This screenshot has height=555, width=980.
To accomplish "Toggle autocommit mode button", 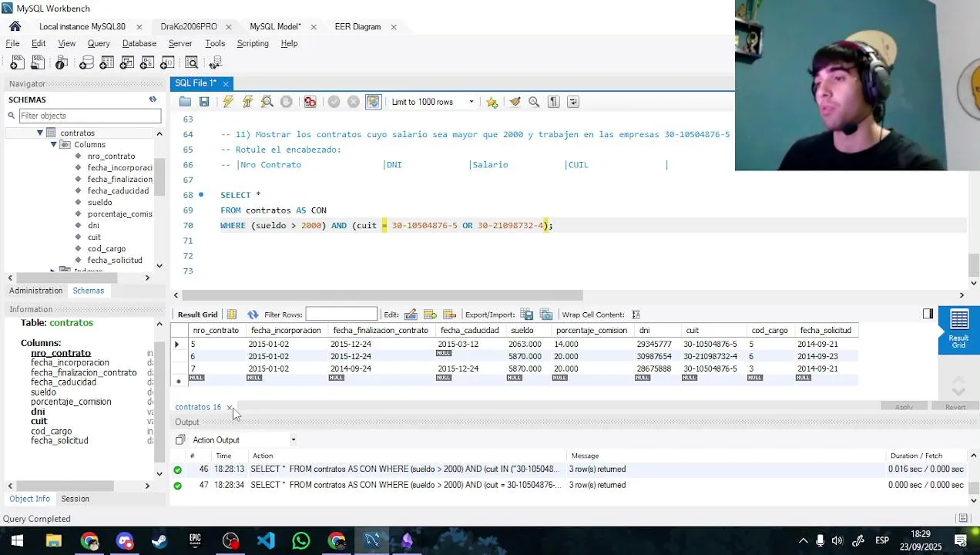I will tap(373, 102).
